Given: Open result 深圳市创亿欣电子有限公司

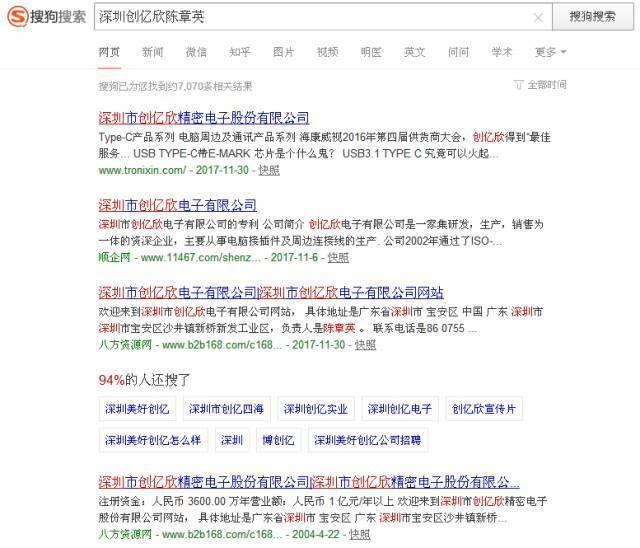Looking at the screenshot, I should coord(177,205).
